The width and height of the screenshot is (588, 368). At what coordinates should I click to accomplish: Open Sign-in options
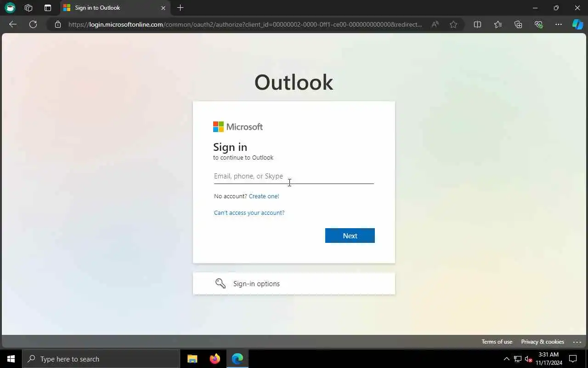click(294, 283)
